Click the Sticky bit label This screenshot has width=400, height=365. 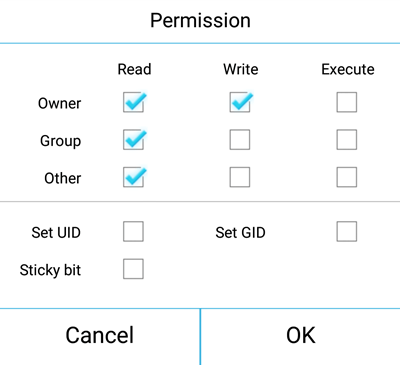(x=50, y=270)
